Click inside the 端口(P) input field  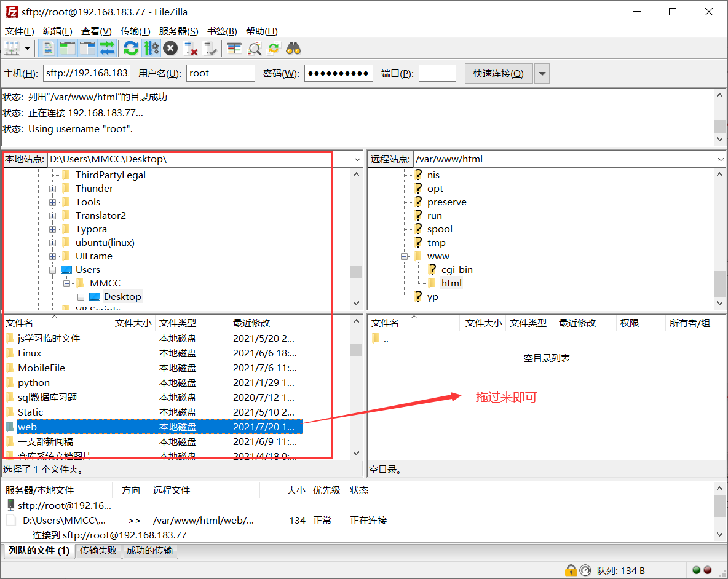point(437,73)
